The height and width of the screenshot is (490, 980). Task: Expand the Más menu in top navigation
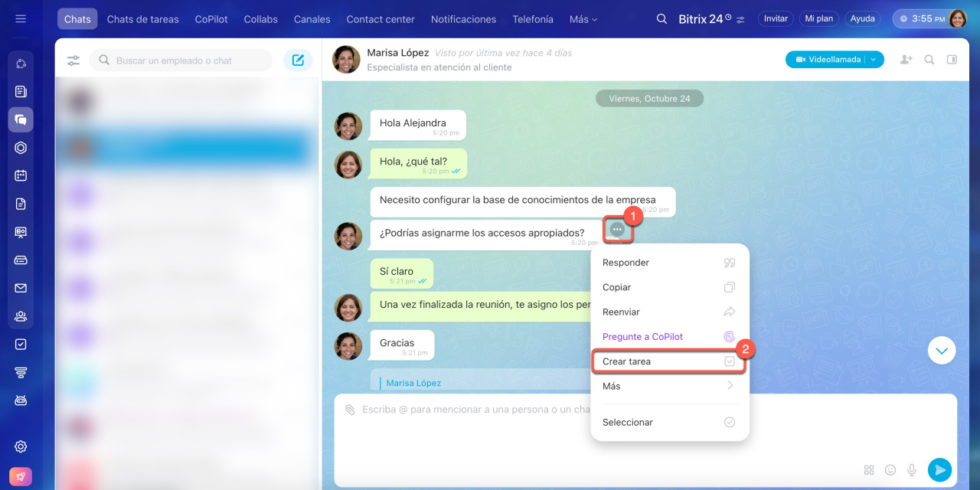tap(583, 19)
